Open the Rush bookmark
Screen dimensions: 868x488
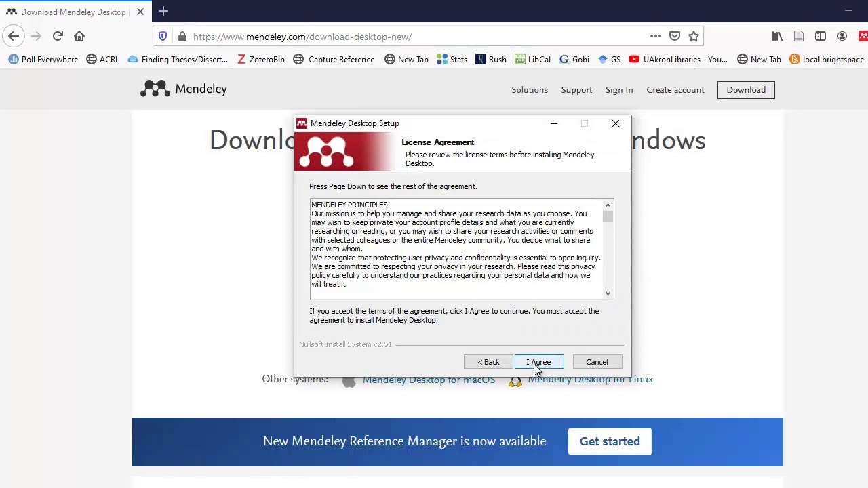491,60
